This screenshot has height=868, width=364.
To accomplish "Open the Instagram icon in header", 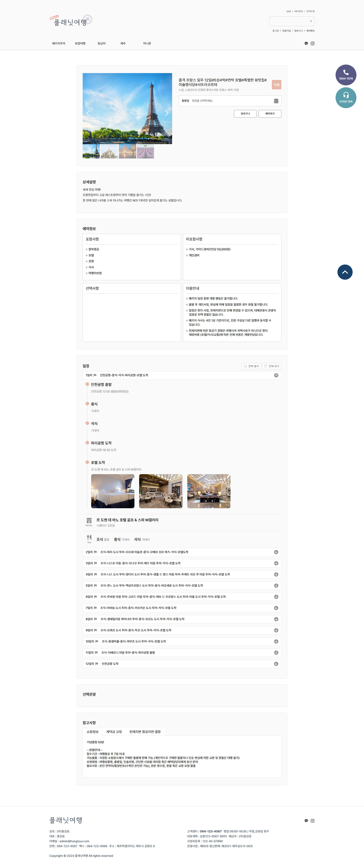I will (x=312, y=44).
